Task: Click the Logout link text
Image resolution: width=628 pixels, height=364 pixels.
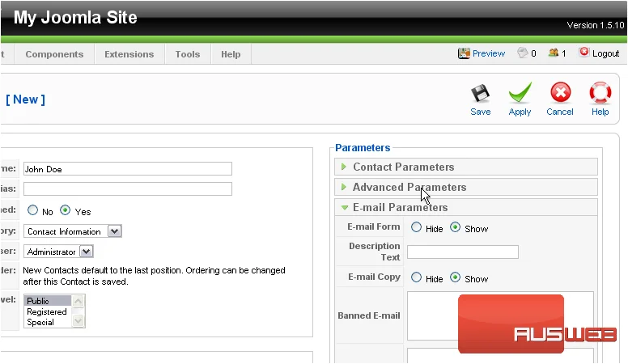Action: (605, 53)
